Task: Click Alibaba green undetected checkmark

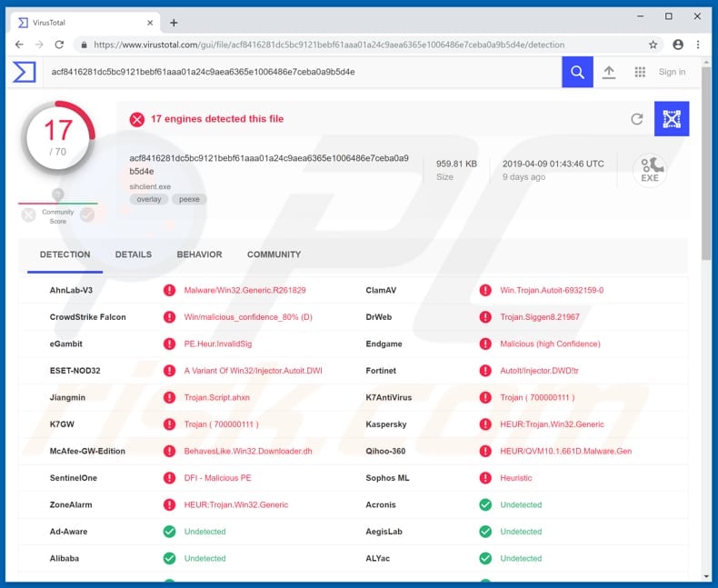Action: (x=169, y=558)
